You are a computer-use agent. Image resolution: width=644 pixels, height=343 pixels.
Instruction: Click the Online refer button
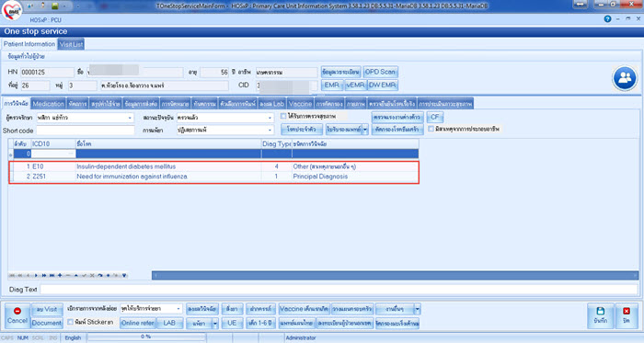pos(138,323)
